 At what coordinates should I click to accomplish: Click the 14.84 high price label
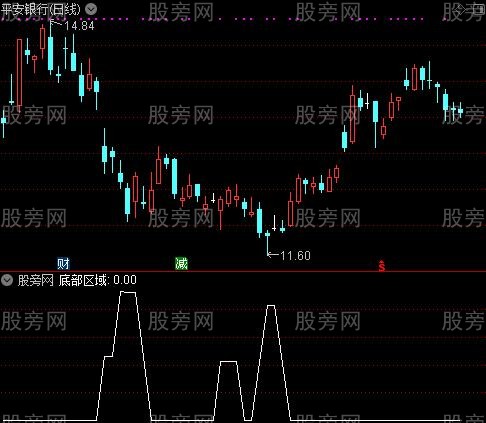click(x=79, y=26)
